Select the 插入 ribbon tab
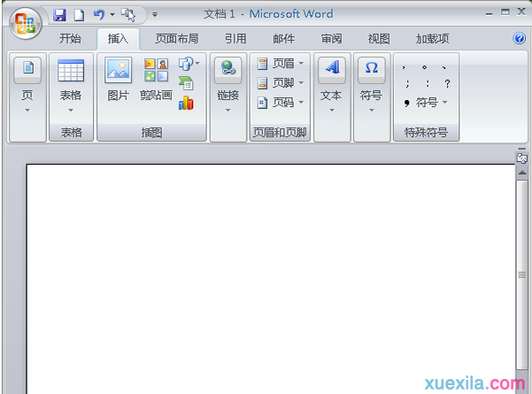This screenshot has width=532, height=394. click(118, 39)
